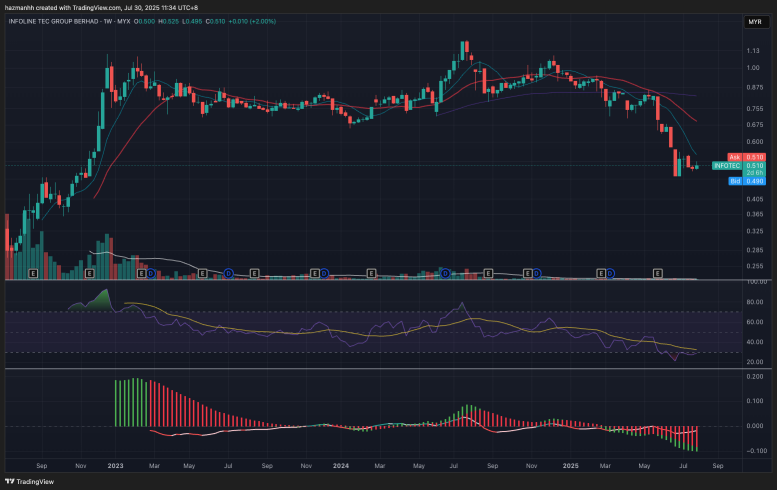Click the TradingView logo at the bottom
777x490 pixels.
pos(30,482)
